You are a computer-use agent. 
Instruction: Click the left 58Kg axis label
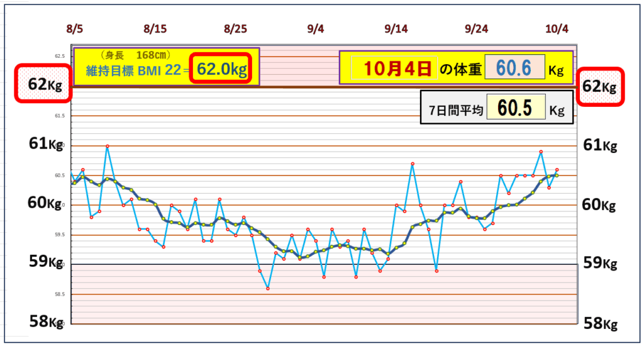tap(45, 322)
